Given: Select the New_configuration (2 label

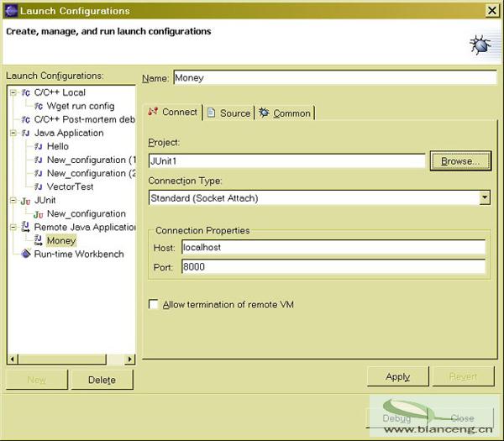Looking at the screenshot, I should pyautogui.click(x=92, y=173).
